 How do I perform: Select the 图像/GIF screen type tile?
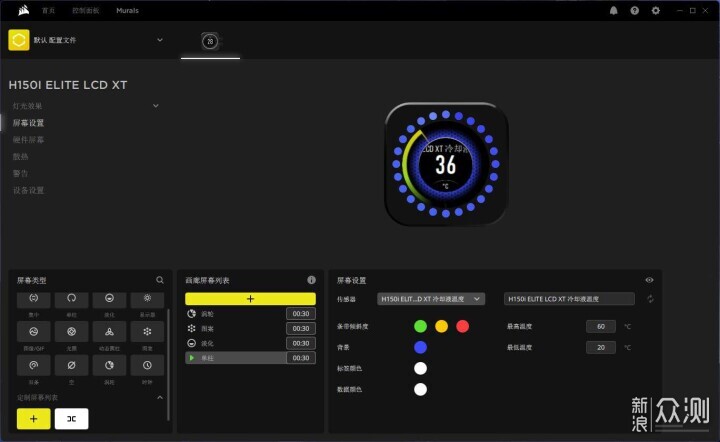click(34, 331)
